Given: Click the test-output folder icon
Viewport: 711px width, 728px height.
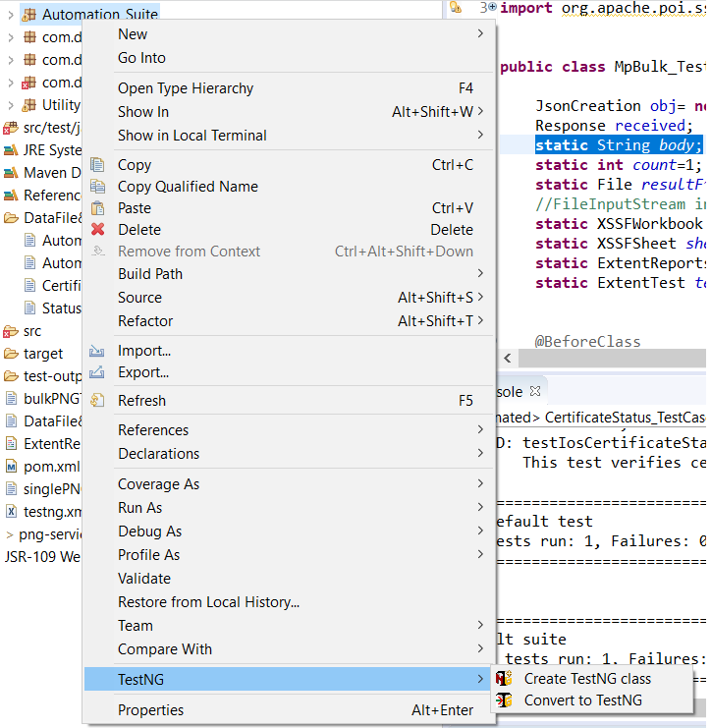Looking at the screenshot, I should 11,376.
